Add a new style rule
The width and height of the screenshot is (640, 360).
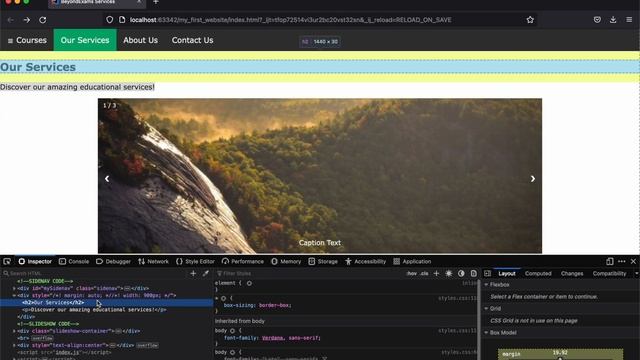436,273
